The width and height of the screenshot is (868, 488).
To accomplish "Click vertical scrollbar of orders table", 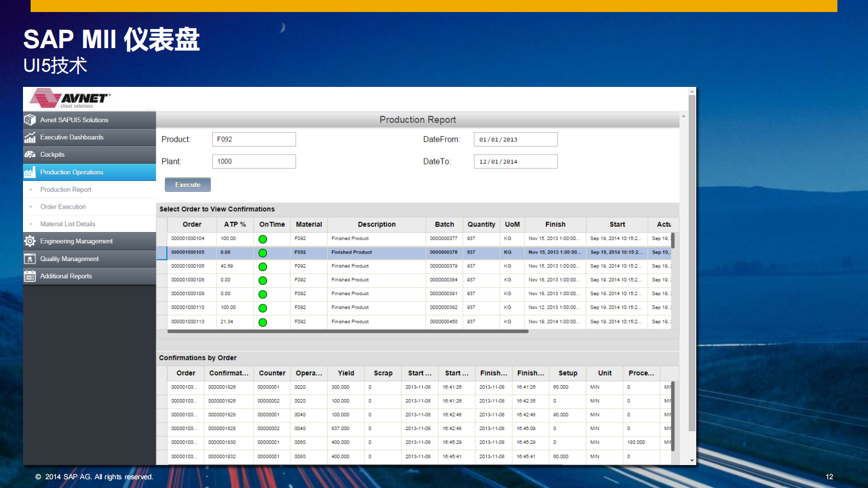I will (x=673, y=240).
